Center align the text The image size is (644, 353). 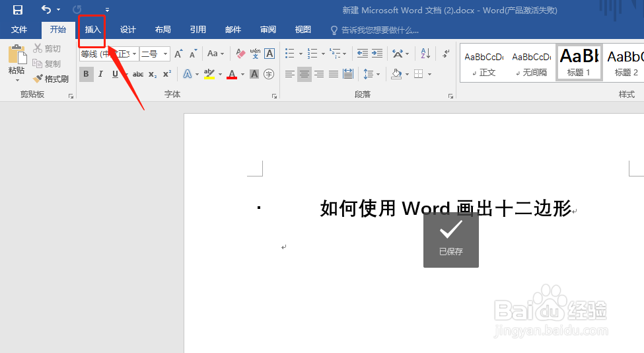(x=304, y=74)
